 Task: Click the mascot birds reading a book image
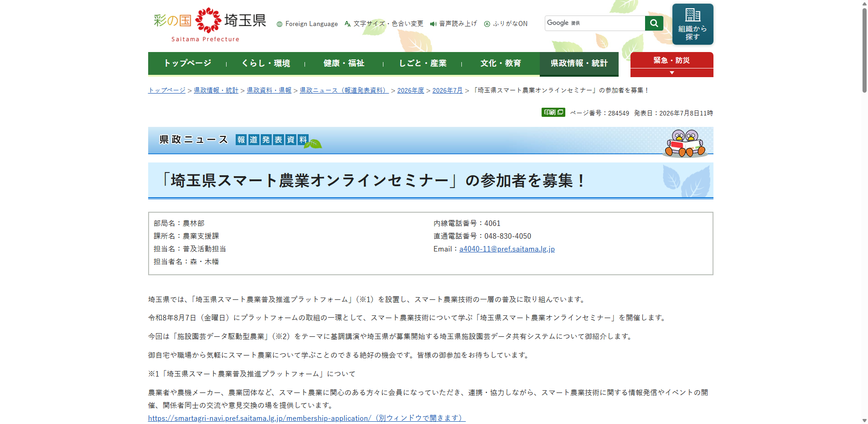click(x=685, y=143)
